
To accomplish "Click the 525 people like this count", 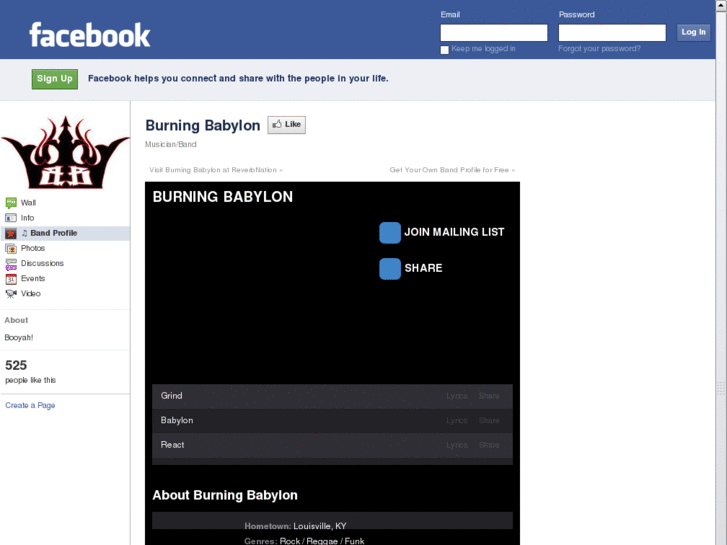I will click(30, 372).
